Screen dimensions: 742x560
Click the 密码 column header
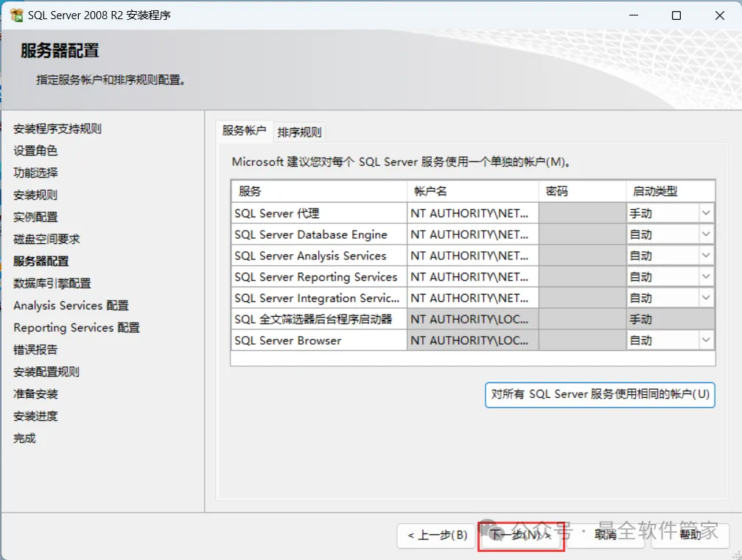(x=583, y=192)
